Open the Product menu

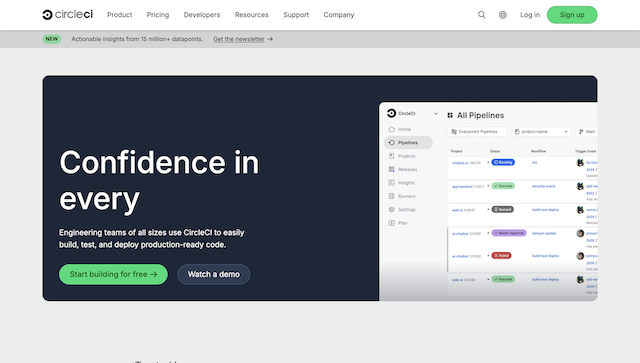click(120, 15)
